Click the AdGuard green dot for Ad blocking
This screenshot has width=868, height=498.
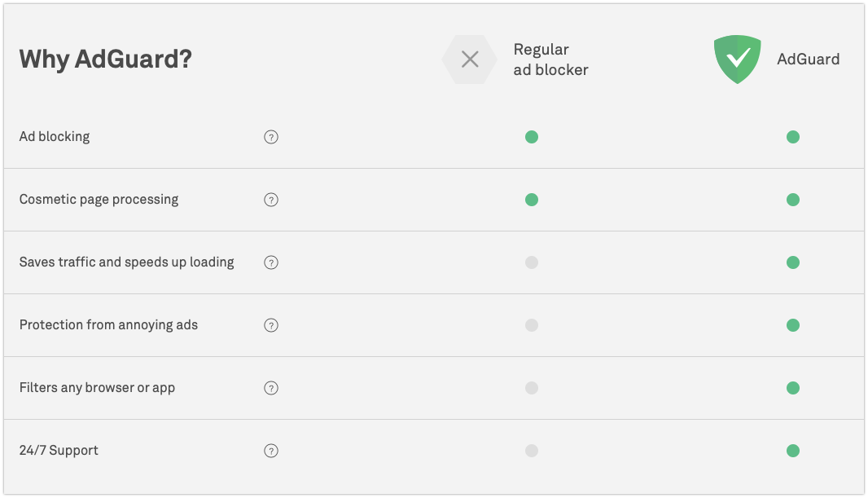coord(793,137)
